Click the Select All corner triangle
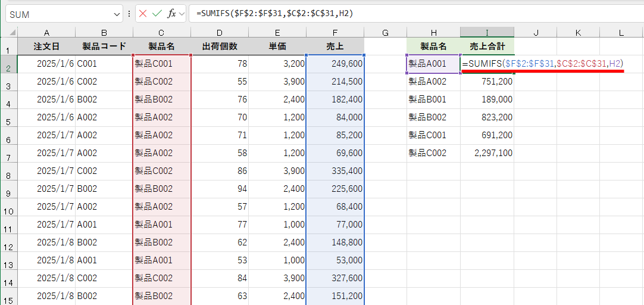Image resolution: width=644 pixels, height=305 pixels. 12,33
